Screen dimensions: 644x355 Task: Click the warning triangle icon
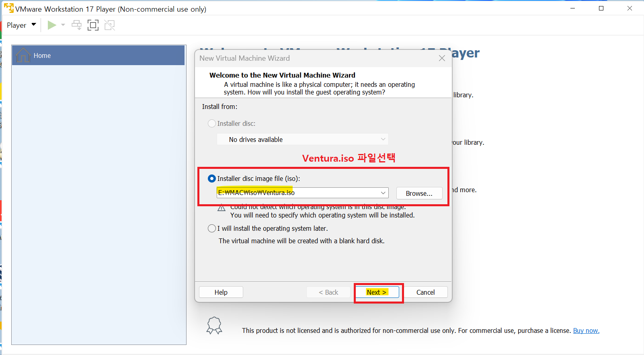(x=222, y=208)
